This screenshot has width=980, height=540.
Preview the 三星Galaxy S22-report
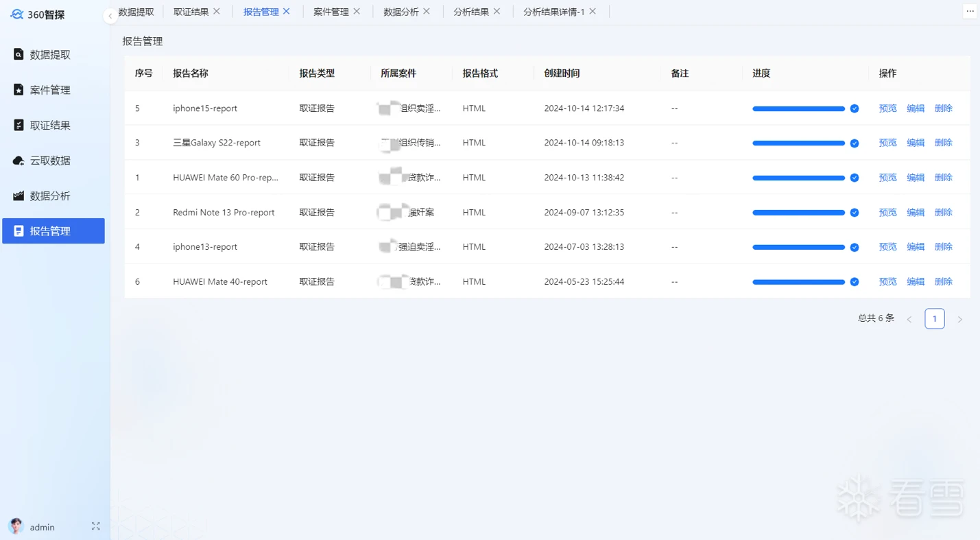887,143
